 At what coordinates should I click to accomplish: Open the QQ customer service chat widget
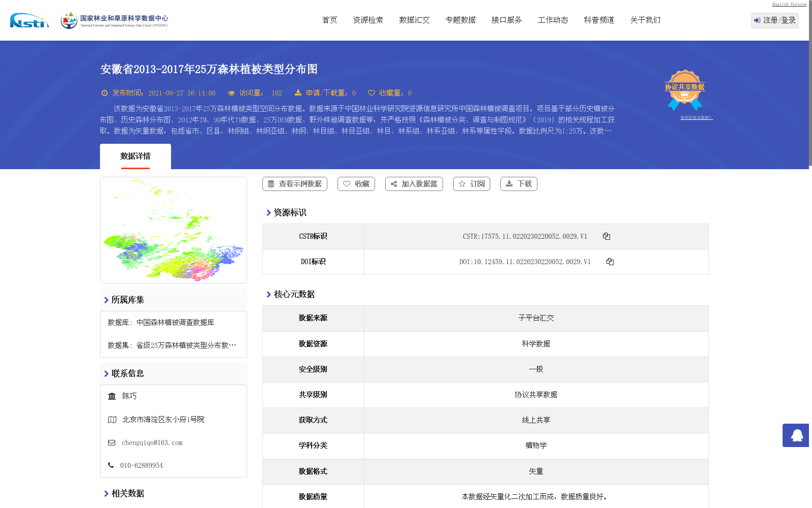796,435
